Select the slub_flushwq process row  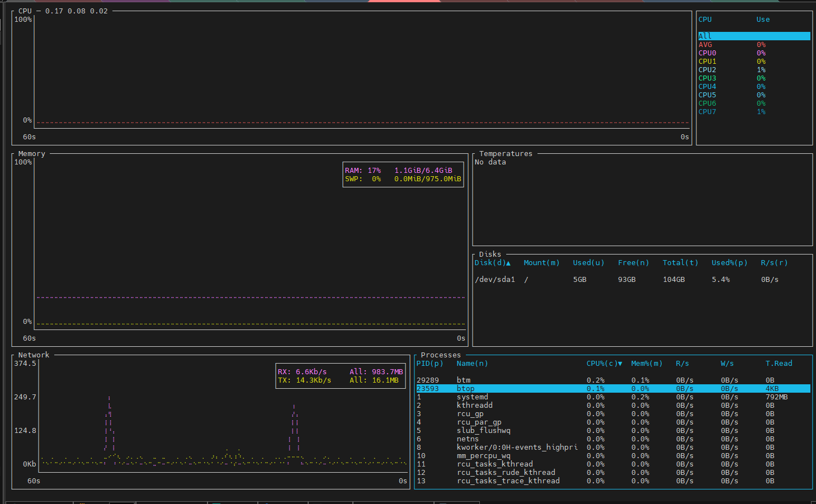click(613, 430)
